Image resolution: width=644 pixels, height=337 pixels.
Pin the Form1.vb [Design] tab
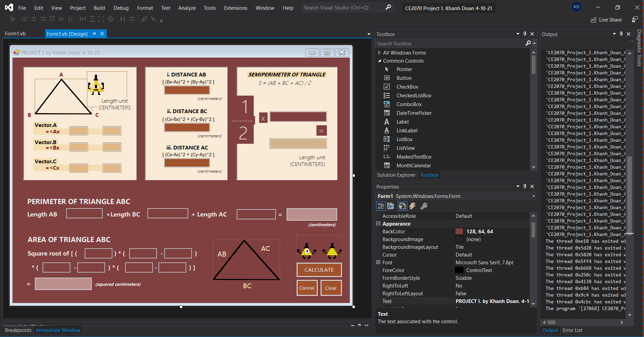tap(94, 34)
